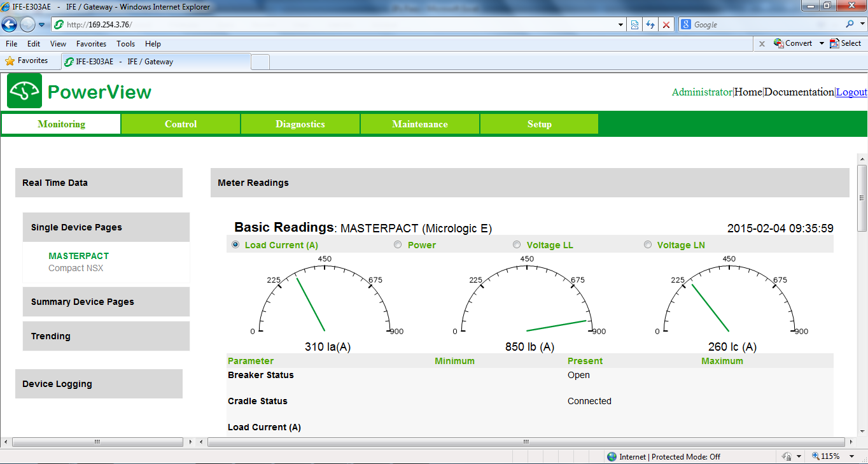Click the 'Open' breaker status value
This screenshot has height=464, width=868.
tap(578, 375)
